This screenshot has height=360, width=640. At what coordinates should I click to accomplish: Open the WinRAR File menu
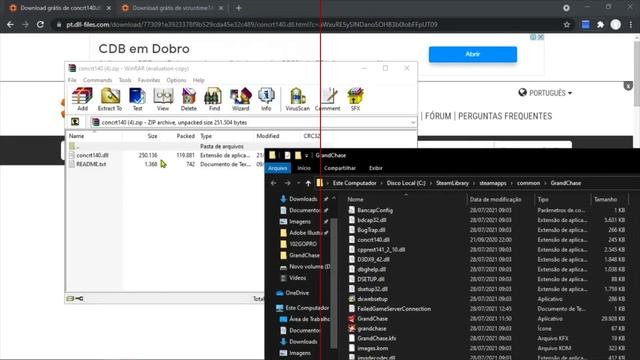72,80
